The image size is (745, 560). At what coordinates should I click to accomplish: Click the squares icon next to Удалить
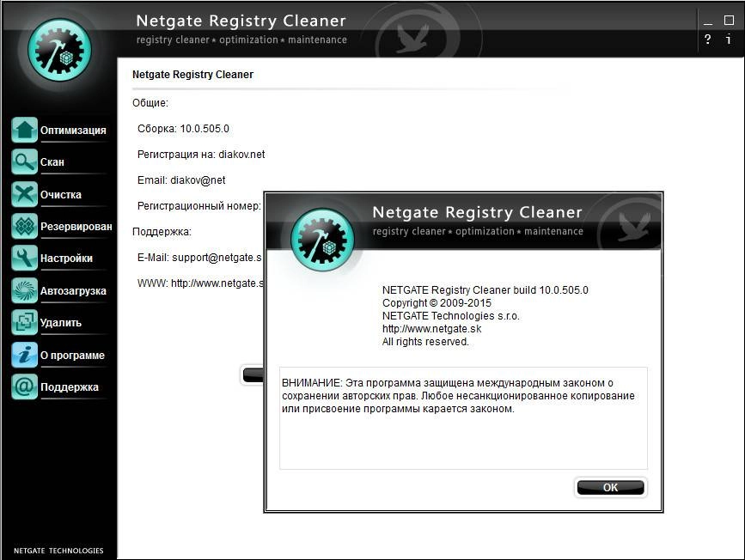coord(24,322)
